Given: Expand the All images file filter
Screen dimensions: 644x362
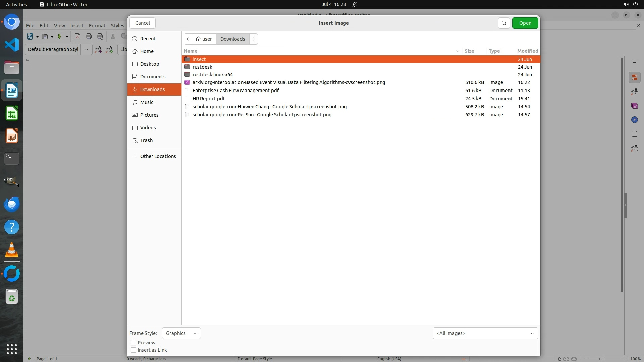Looking at the screenshot, I should tap(485, 333).
